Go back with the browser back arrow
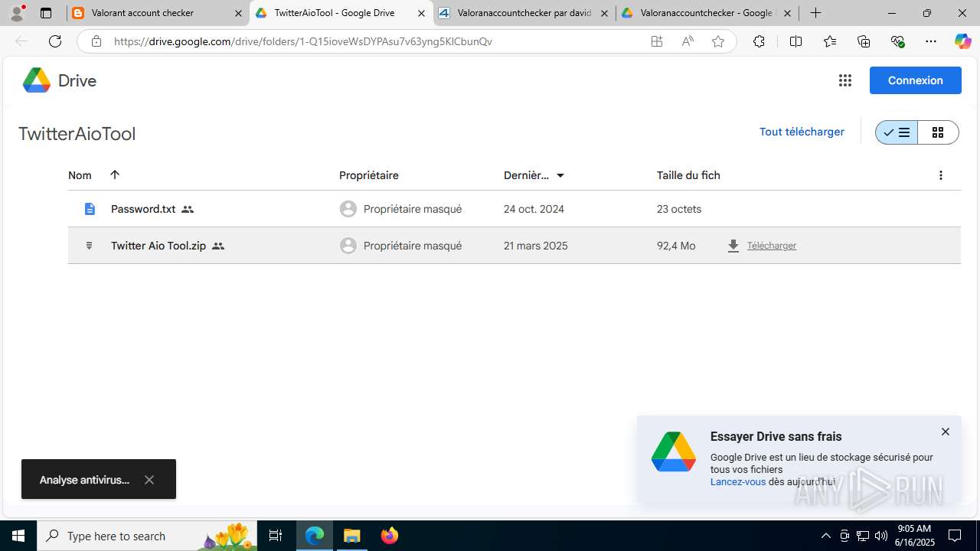The height and width of the screenshot is (551, 980). pos(21,41)
